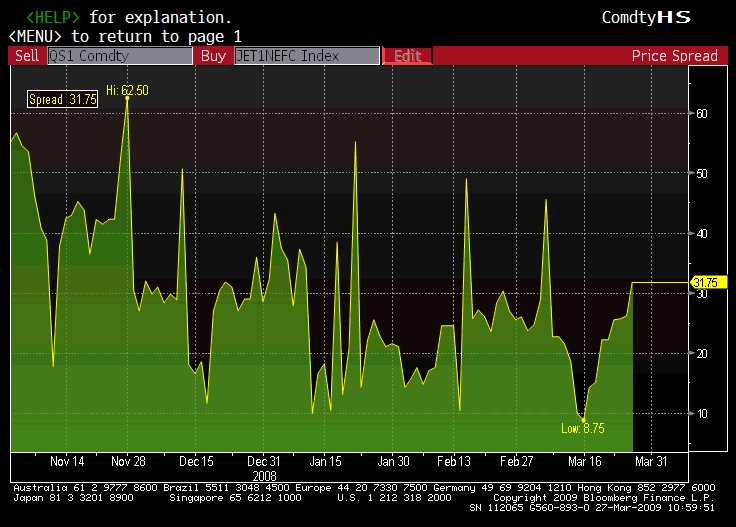Click the Sell field containing QS1 Comdty

[120, 56]
